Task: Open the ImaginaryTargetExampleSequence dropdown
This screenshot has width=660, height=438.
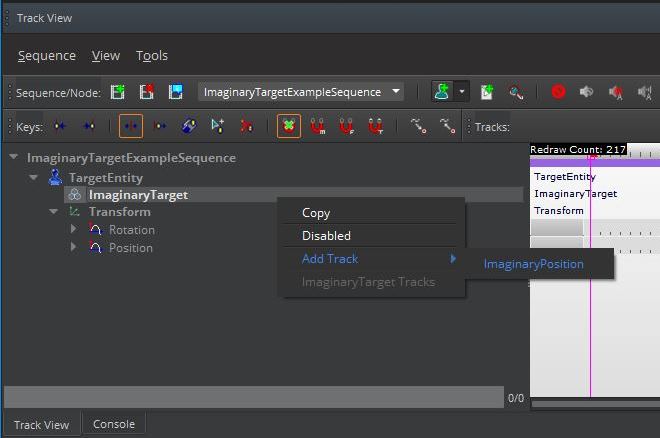Action: (301, 92)
